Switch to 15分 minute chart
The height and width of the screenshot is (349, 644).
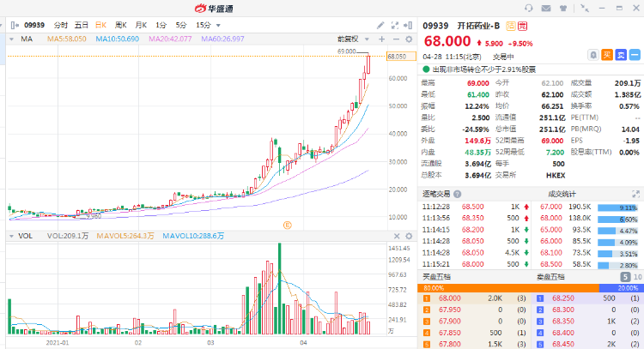204,26
